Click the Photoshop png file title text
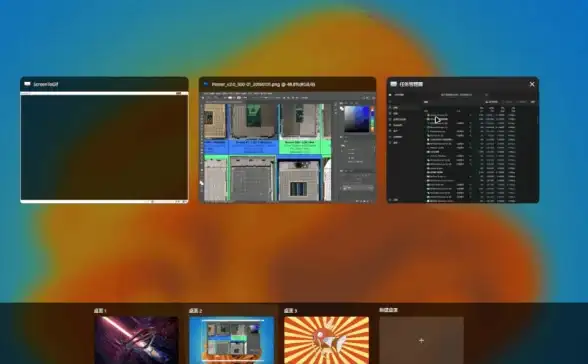Image resolution: width=588 pixels, height=364 pixels. 263,84
